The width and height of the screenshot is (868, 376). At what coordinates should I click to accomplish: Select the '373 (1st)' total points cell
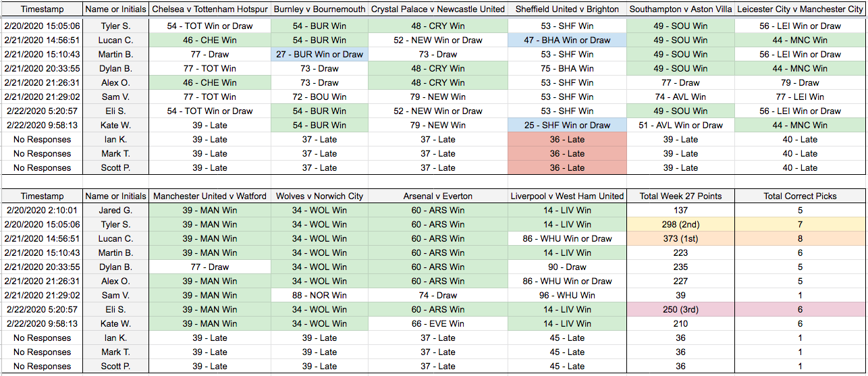[680, 238]
